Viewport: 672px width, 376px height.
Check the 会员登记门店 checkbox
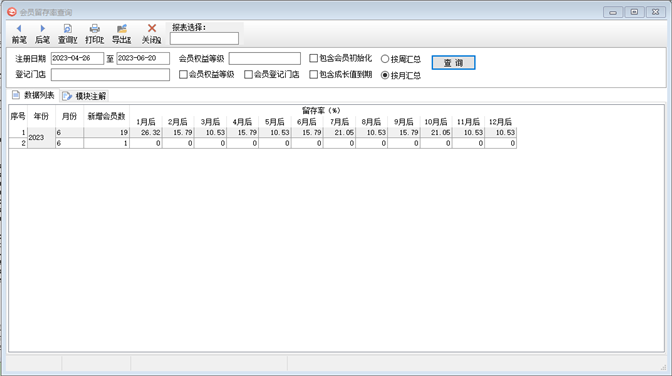click(248, 75)
